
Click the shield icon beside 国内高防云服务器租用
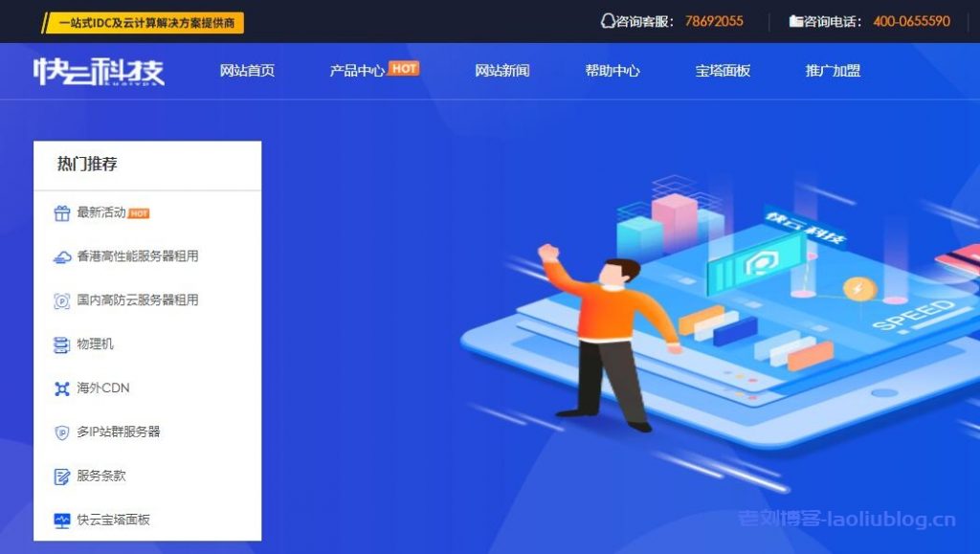62,301
